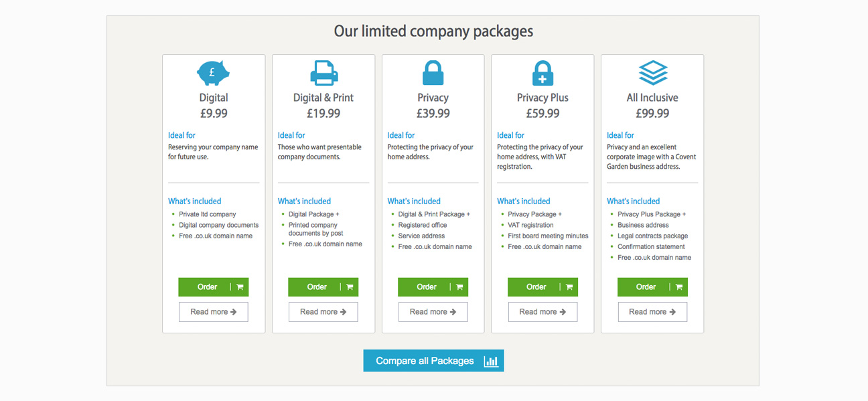Order the Privacy Plus package
868x401 pixels.
542,287
